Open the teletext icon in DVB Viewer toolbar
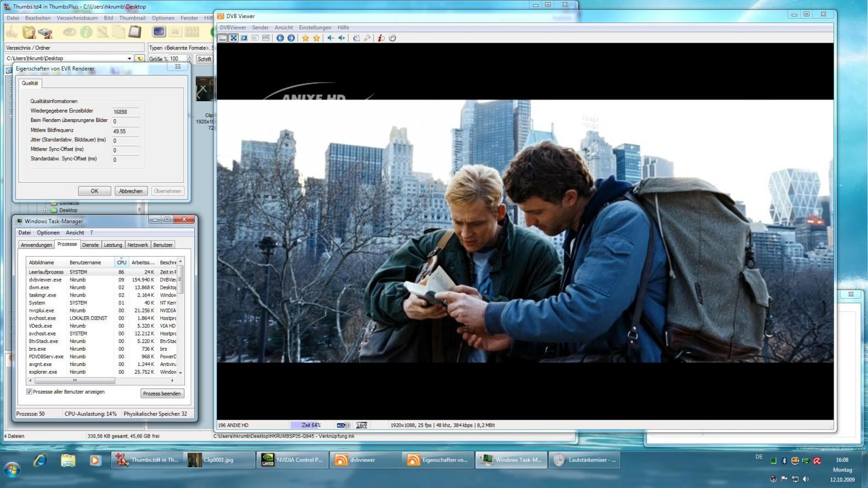The height and width of the screenshot is (488, 868). click(x=255, y=38)
